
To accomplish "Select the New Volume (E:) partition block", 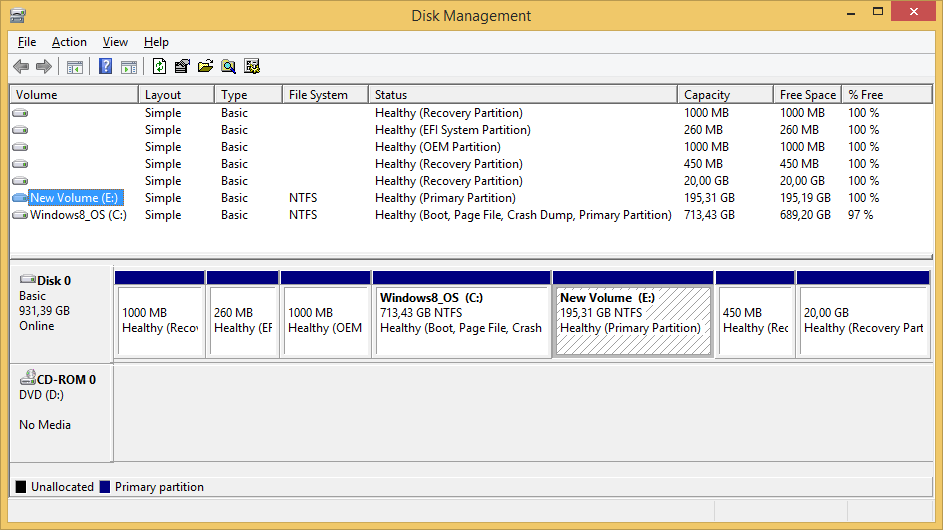I will click(x=632, y=320).
